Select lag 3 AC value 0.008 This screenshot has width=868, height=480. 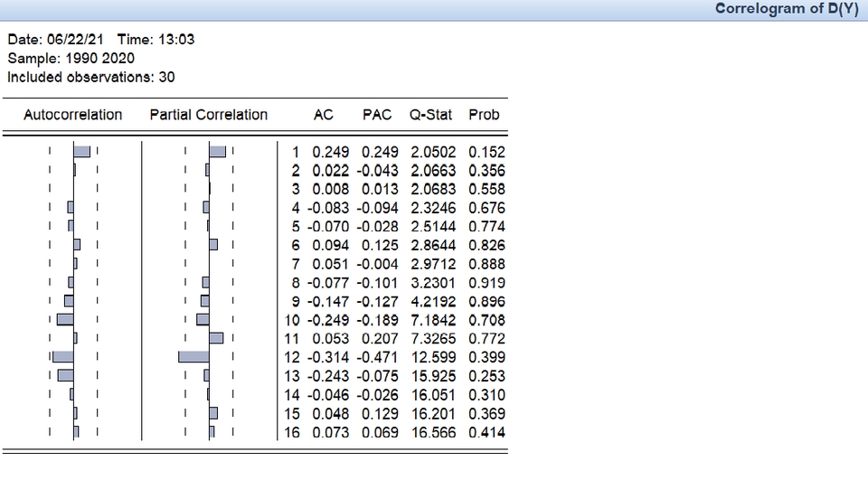click(x=331, y=189)
